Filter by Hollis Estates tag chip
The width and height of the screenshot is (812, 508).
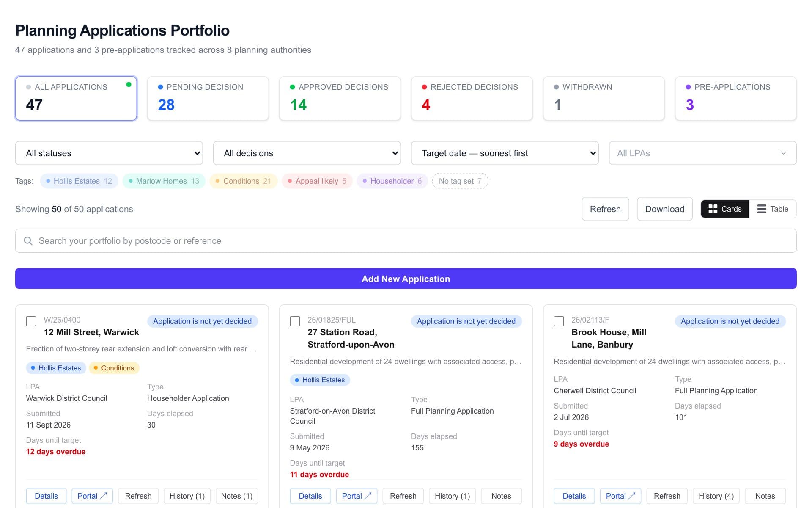79,181
